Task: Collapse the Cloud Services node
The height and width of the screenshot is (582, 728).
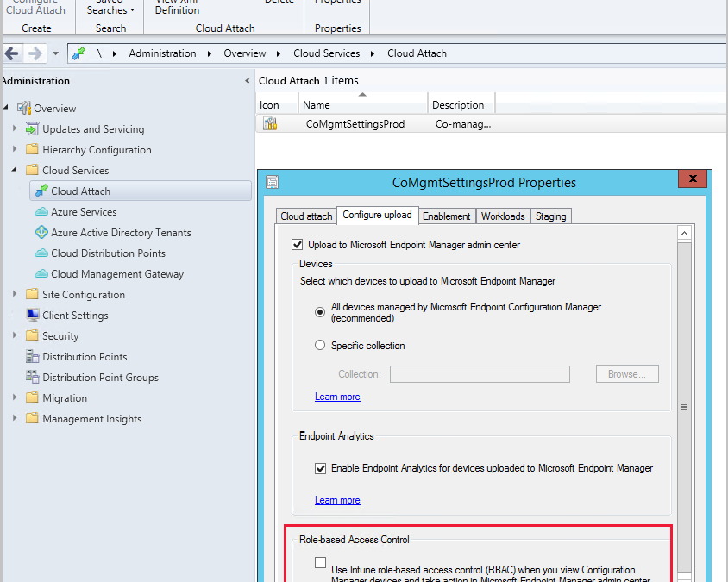Action: pos(15,169)
